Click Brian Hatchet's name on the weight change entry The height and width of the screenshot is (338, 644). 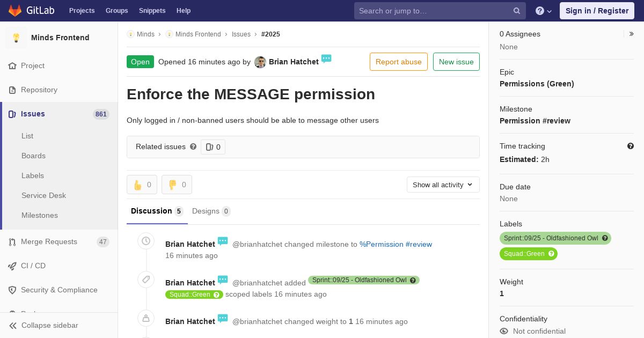(x=190, y=321)
